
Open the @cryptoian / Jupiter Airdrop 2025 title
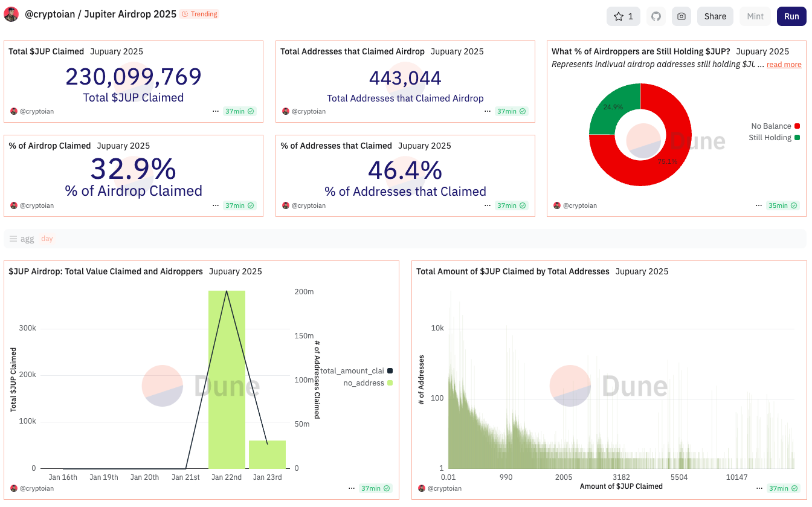point(100,14)
